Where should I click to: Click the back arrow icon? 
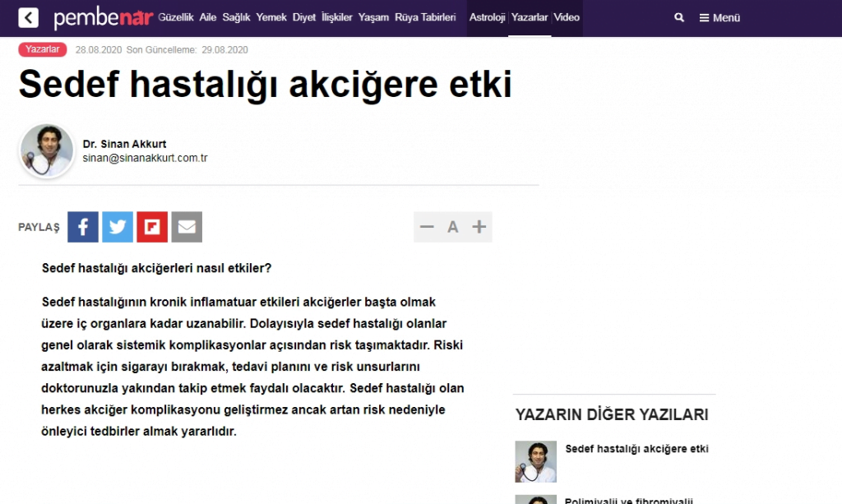click(x=29, y=18)
